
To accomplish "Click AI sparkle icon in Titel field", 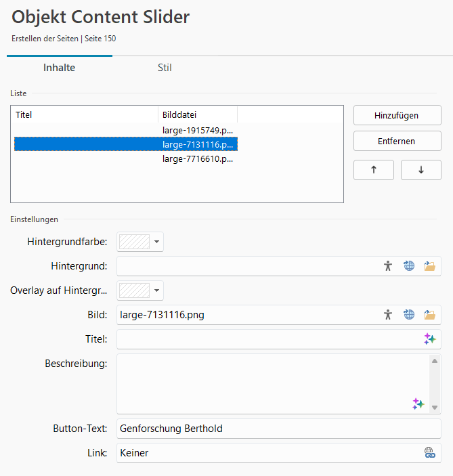I will (x=429, y=339).
